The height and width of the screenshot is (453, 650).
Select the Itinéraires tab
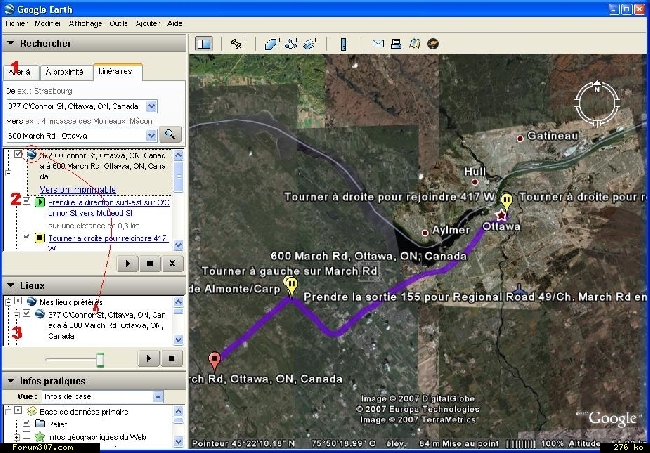tap(117, 71)
